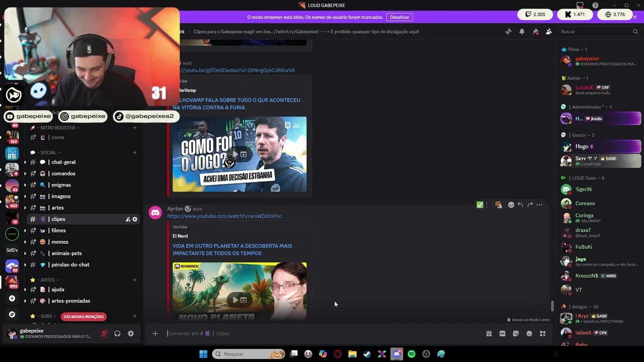
Task: Open the memes channel
Action: pyautogui.click(x=83, y=242)
